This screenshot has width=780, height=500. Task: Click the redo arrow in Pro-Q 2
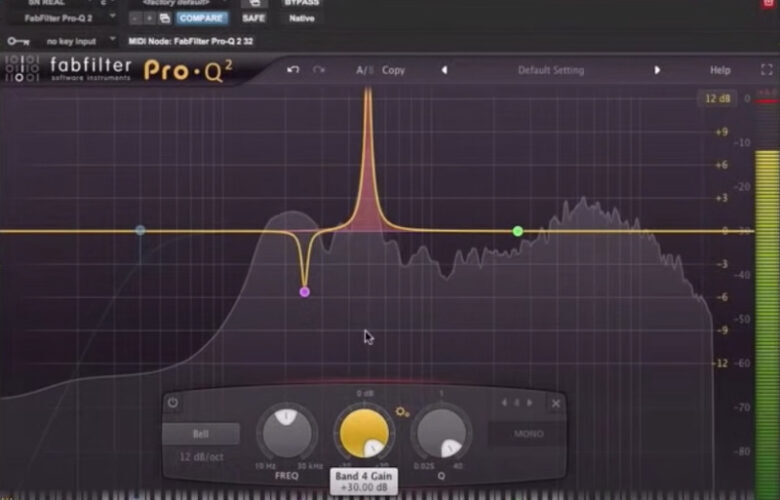tap(319, 70)
